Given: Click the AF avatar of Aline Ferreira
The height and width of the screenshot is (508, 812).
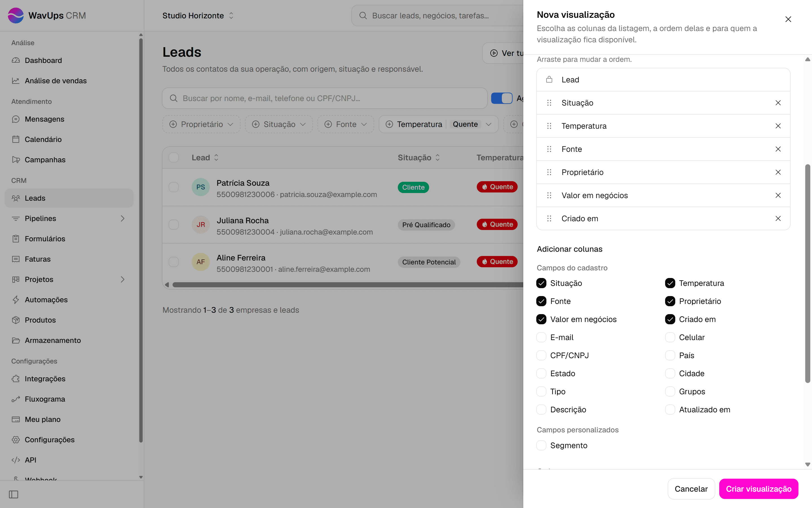Looking at the screenshot, I should click(201, 262).
